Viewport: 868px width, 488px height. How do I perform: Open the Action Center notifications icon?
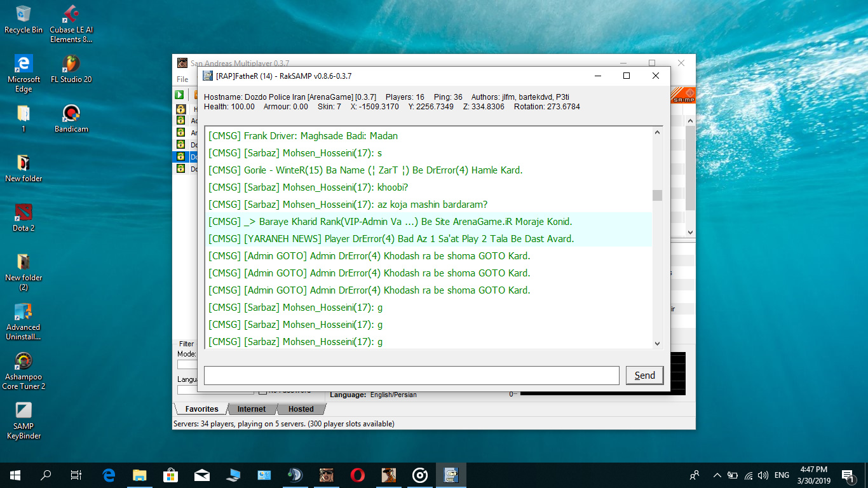coord(847,475)
